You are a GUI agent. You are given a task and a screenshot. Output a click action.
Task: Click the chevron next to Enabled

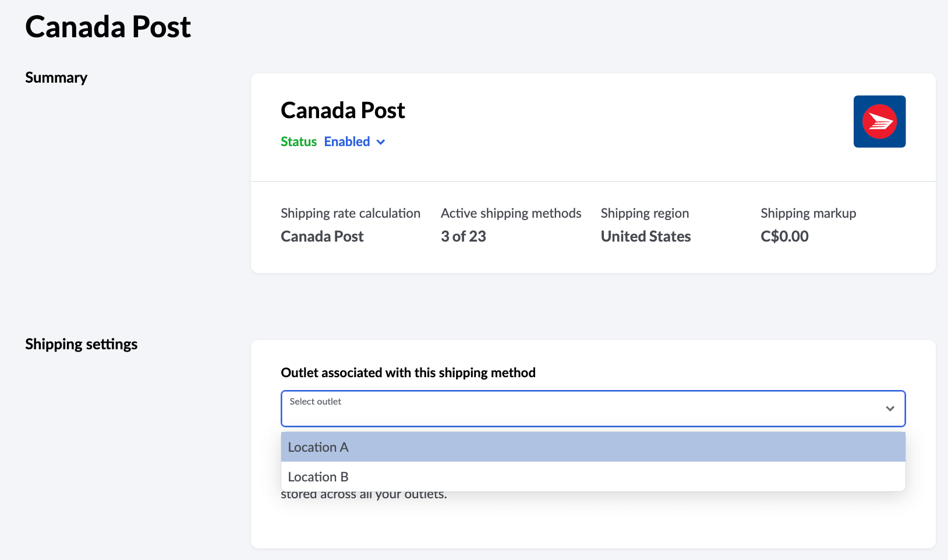(x=381, y=142)
